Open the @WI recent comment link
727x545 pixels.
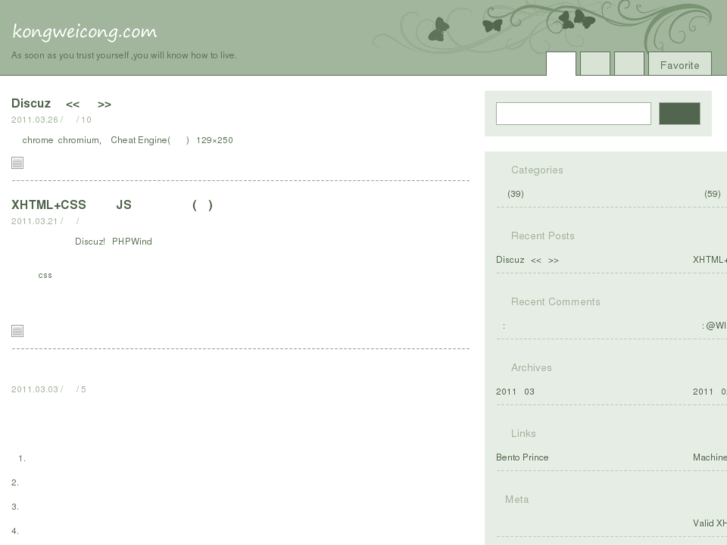[714, 326]
